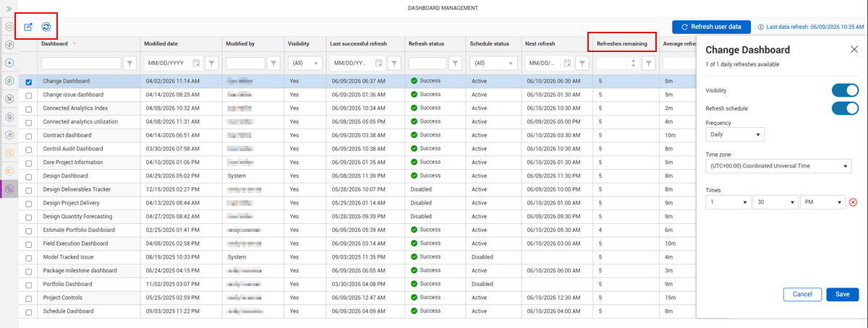868x328 pixels.
Task: Open the blue hexagon sidebar icon with center dot
Action: click(x=9, y=63)
